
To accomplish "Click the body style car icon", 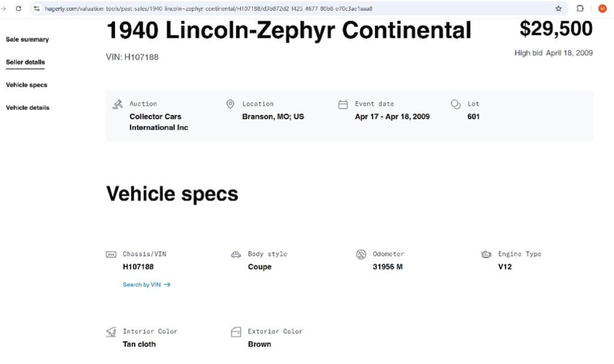I will tap(236, 254).
